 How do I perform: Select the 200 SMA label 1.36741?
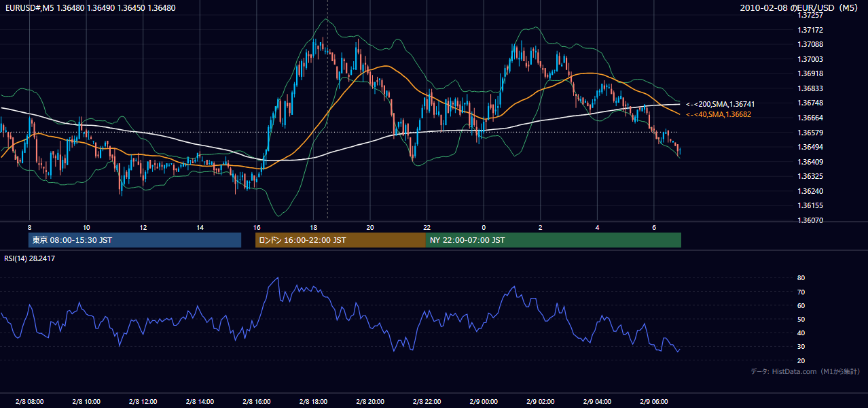(720, 104)
